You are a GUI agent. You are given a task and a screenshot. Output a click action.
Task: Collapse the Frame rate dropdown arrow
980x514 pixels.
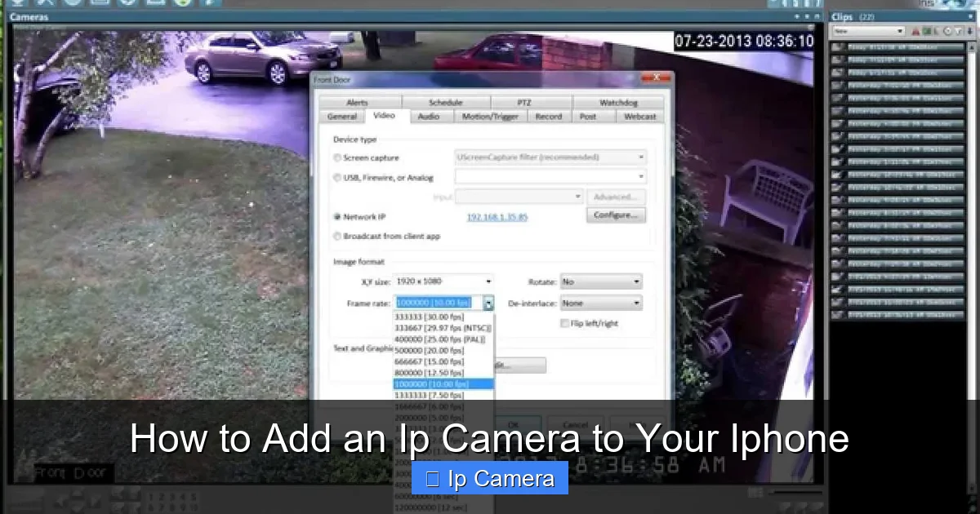click(488, 304)
